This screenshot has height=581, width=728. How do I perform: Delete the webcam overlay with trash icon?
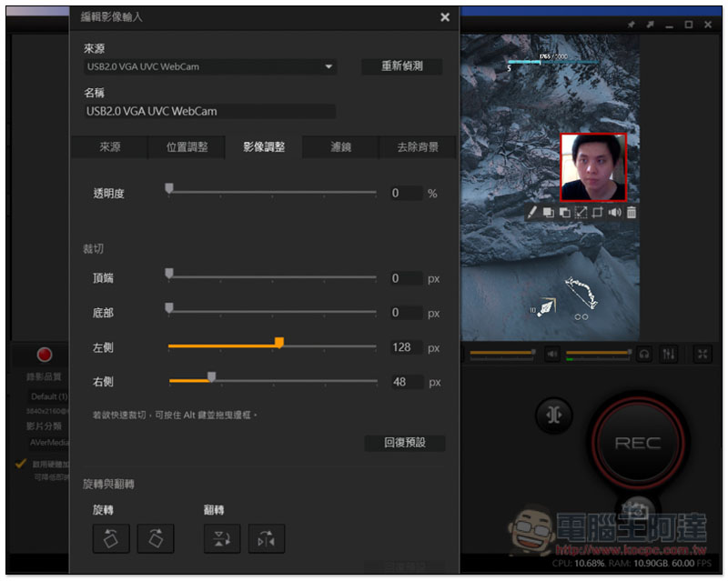pos(631,213)
